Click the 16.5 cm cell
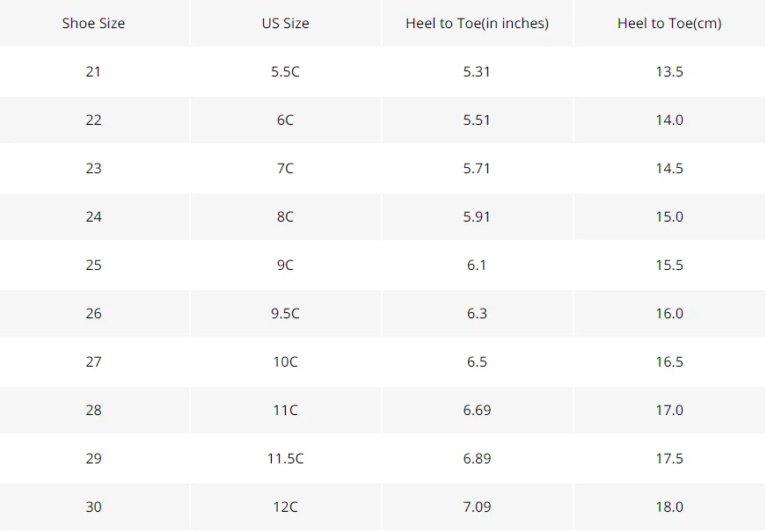The image size is (767, 532). pyautogui.click(x=669, y=361)
